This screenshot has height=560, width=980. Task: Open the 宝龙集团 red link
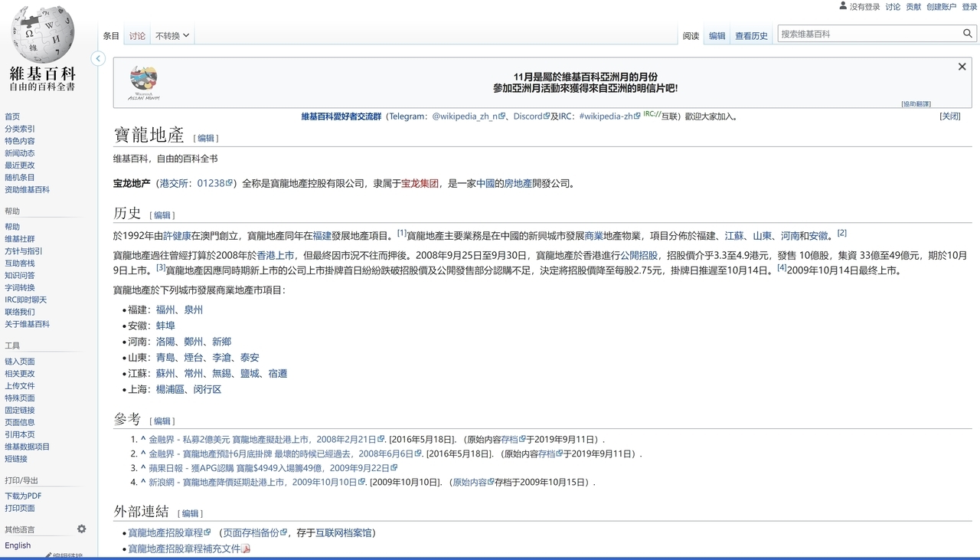pyautogui.click(x=420, y=183)
